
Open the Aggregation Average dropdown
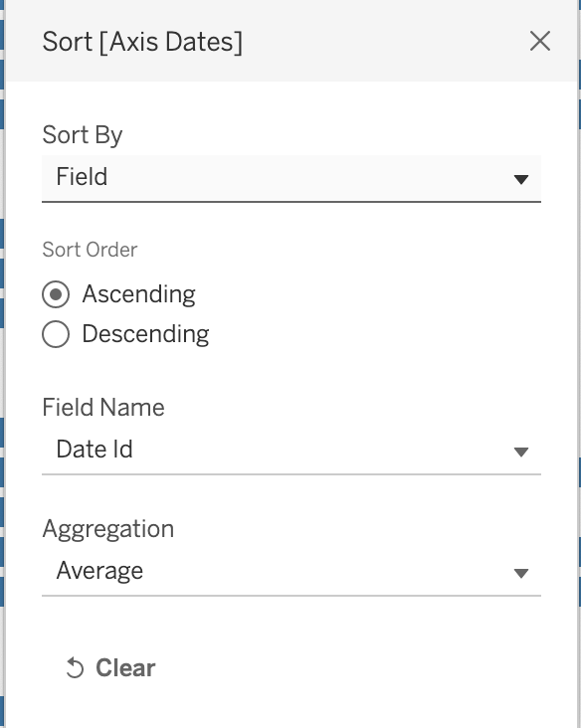291,572
